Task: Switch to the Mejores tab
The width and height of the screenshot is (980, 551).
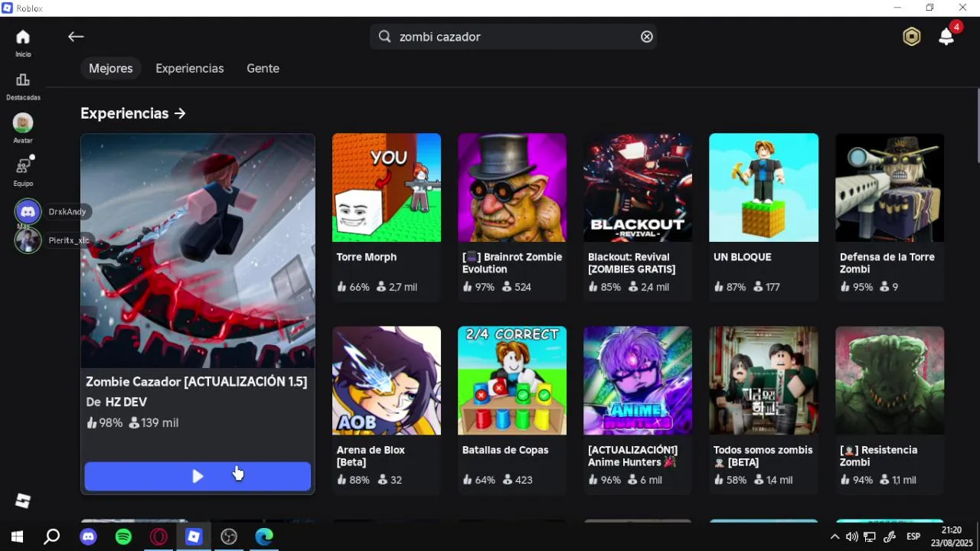Action: pyautogui.click(x=111, y=68)
